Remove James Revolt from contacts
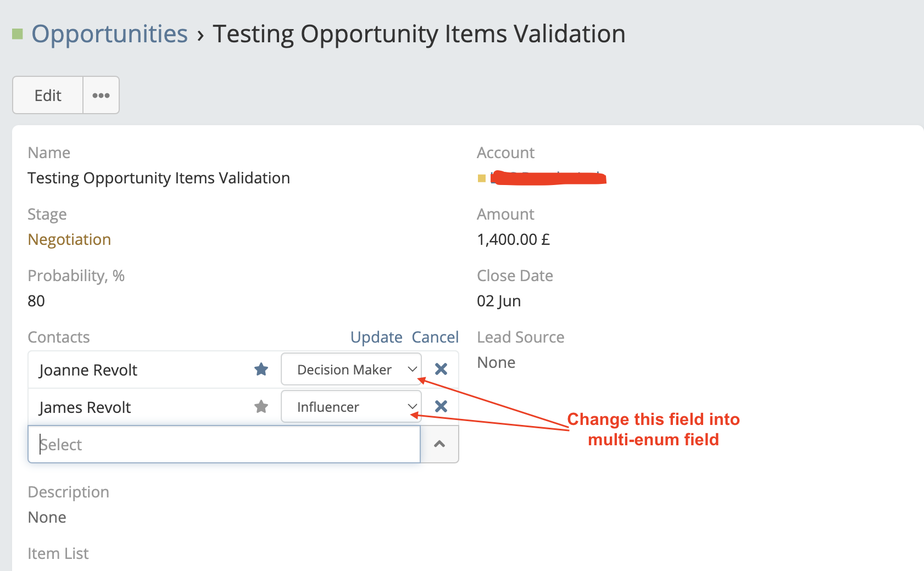This screenshot has width=924, height=571. [x=441, y=407]
